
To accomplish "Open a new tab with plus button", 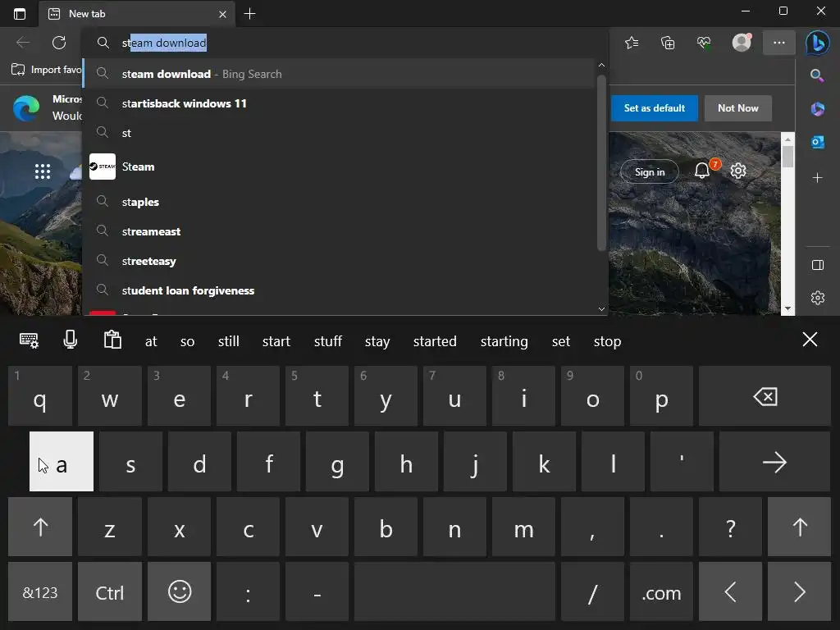I will click(x=249, y=14).
